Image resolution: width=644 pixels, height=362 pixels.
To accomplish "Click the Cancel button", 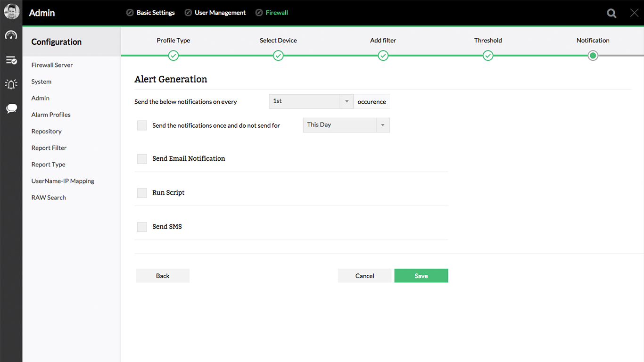I will click(364, 276).
